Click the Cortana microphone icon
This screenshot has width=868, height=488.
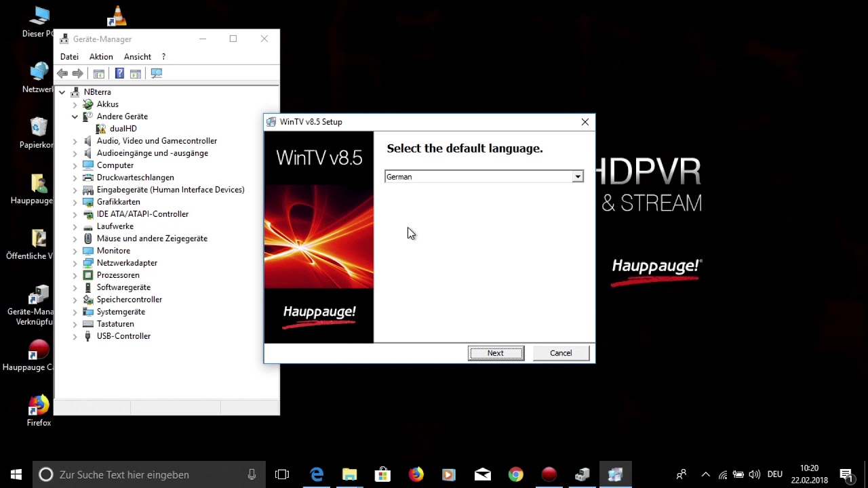tap(252, 474)
